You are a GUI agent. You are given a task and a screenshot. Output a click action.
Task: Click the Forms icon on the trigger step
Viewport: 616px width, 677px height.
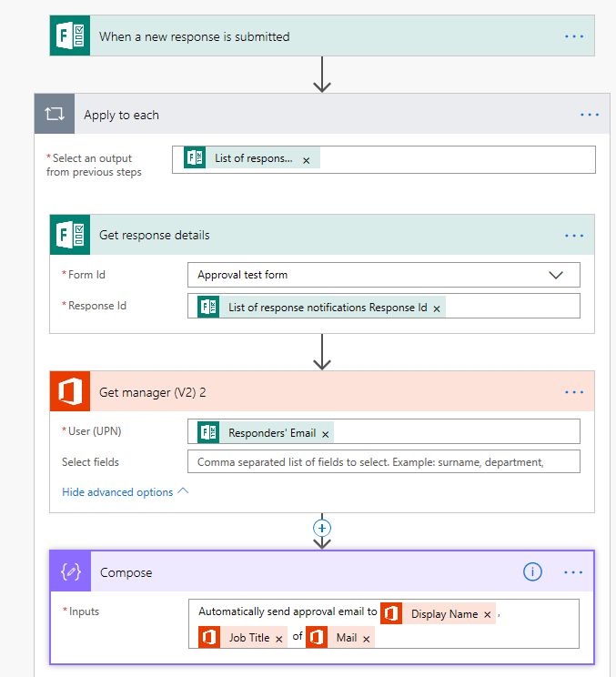tap(70, 36)
